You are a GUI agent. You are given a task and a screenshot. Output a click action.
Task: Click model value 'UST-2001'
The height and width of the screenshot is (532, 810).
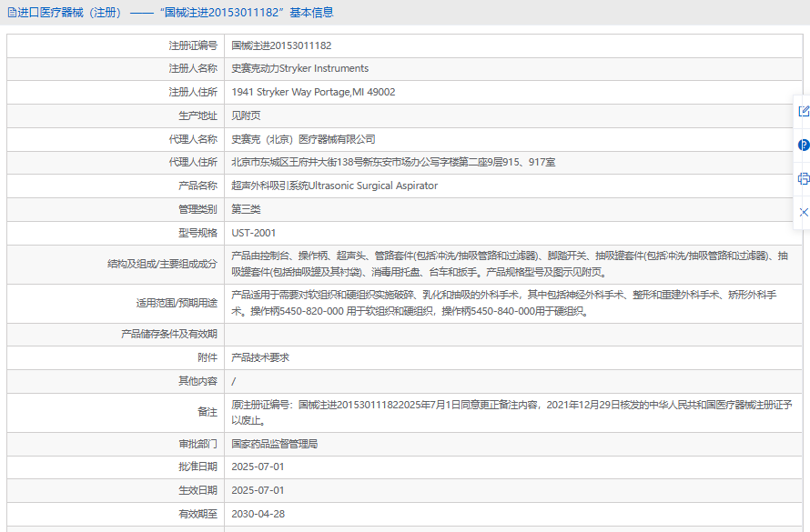tap(254, 233)
